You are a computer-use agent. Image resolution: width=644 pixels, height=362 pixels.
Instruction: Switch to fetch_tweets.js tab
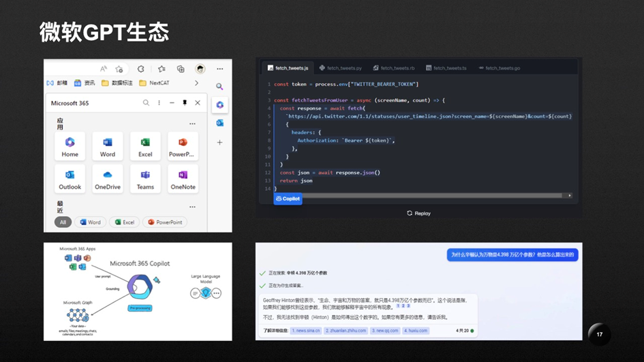click(x=288, y=67)
